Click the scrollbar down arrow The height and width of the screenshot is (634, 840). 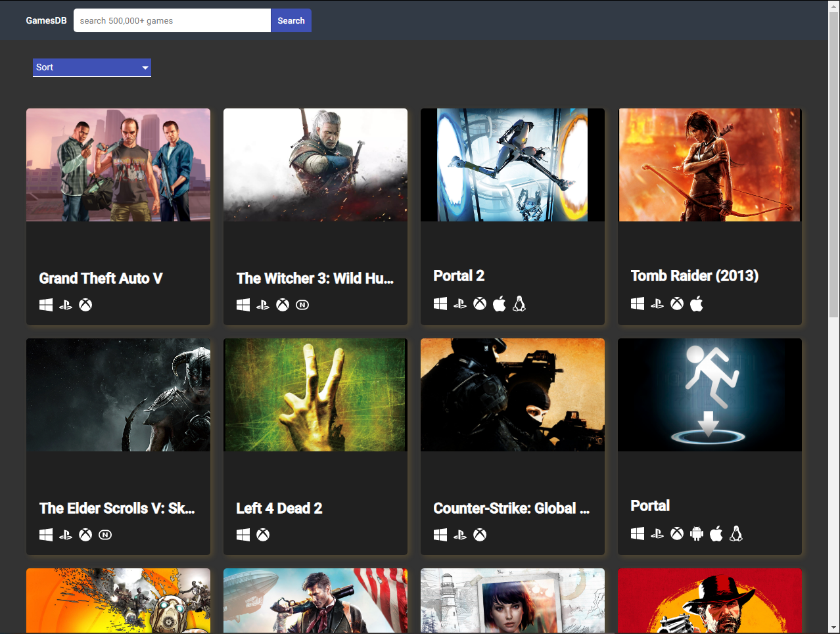[x=833, y=627]
